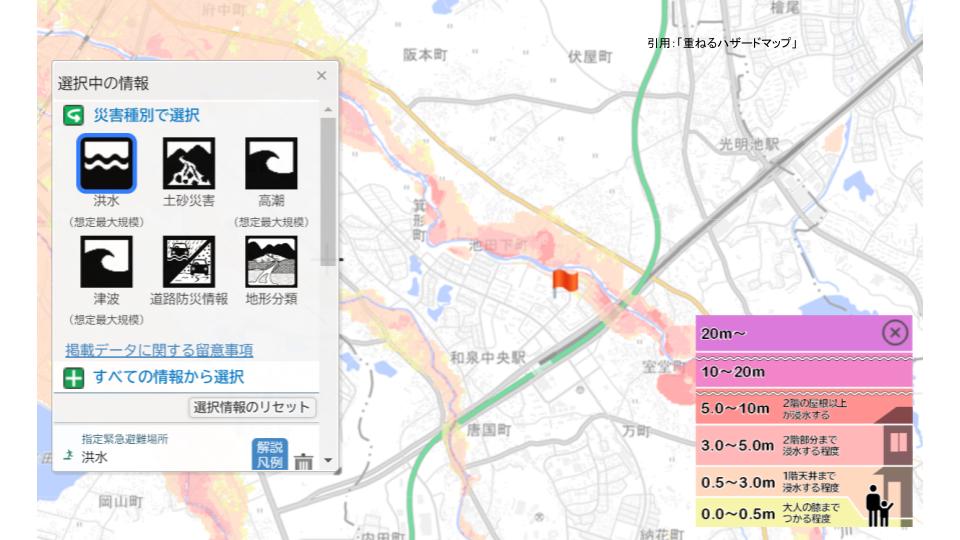Open the 解説凡例 legend button
960x540 pixels.
point(268,454)
